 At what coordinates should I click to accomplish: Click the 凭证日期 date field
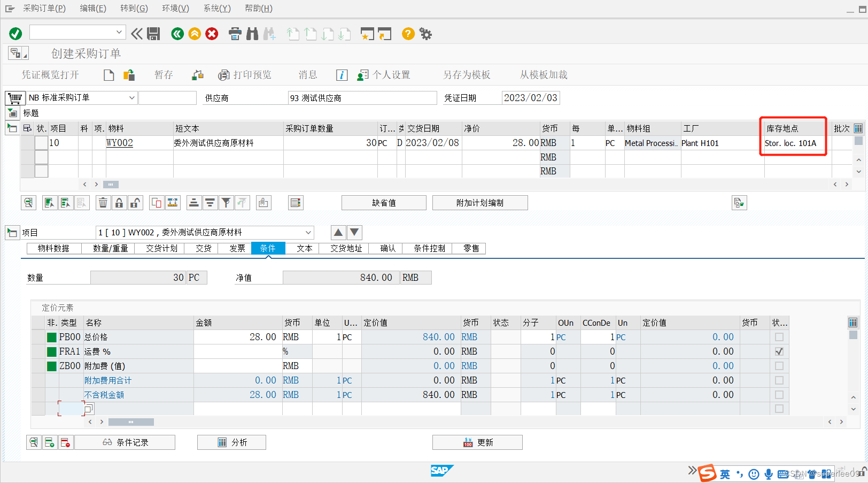531,98
